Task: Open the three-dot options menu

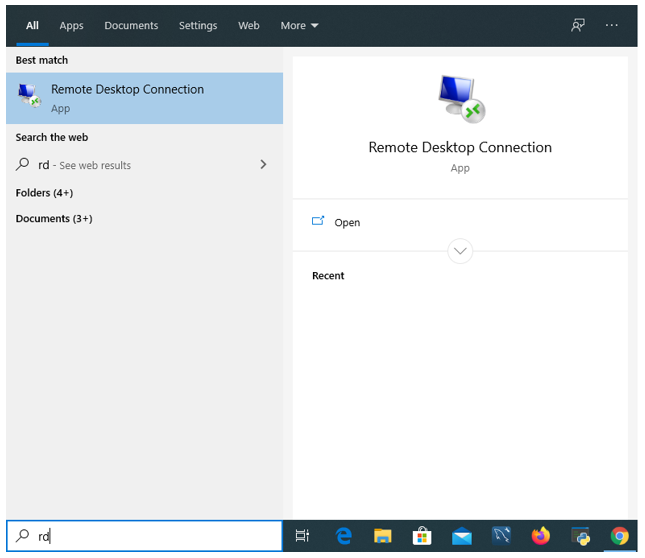Action: [x=611, y=25]
